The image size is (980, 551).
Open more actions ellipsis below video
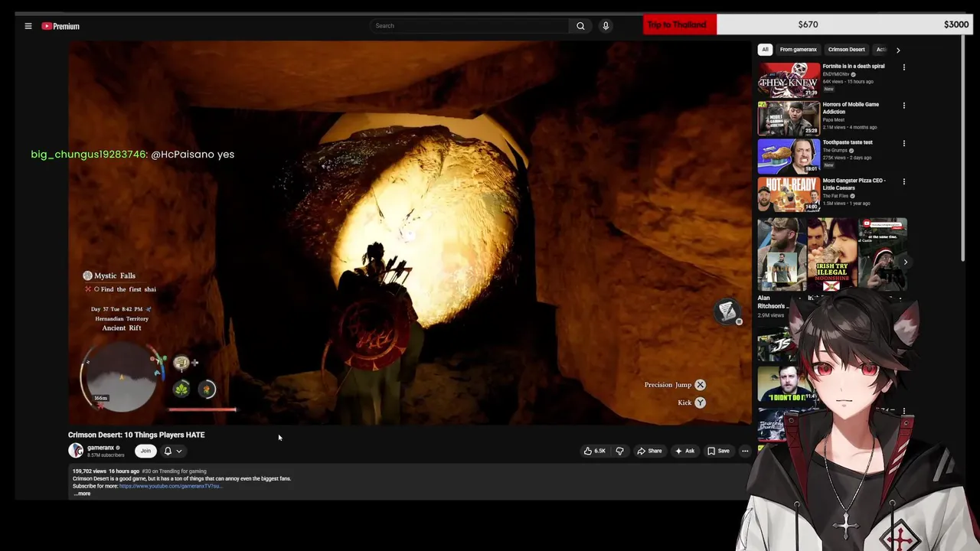point(745,451)
